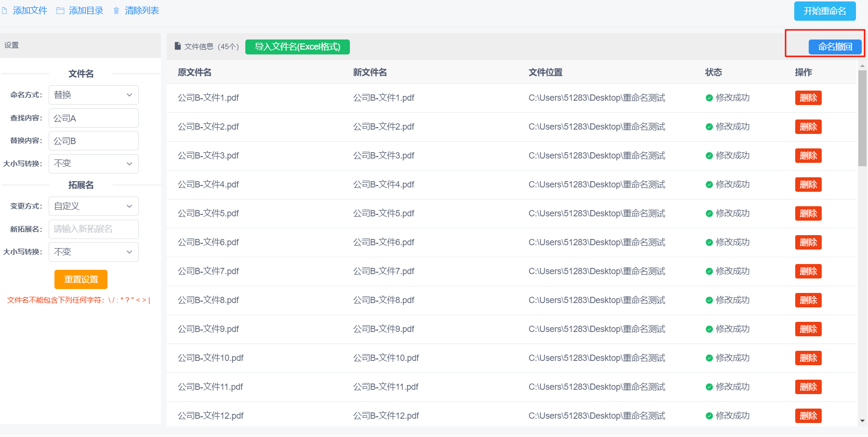
Task: Expand the extension 大小写转换 dropdown
Action: (x=93, y=252)
